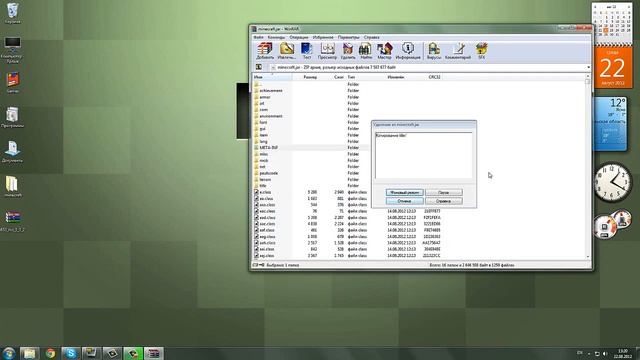Click the file list scrollbar down arrow

pos(588,256)
